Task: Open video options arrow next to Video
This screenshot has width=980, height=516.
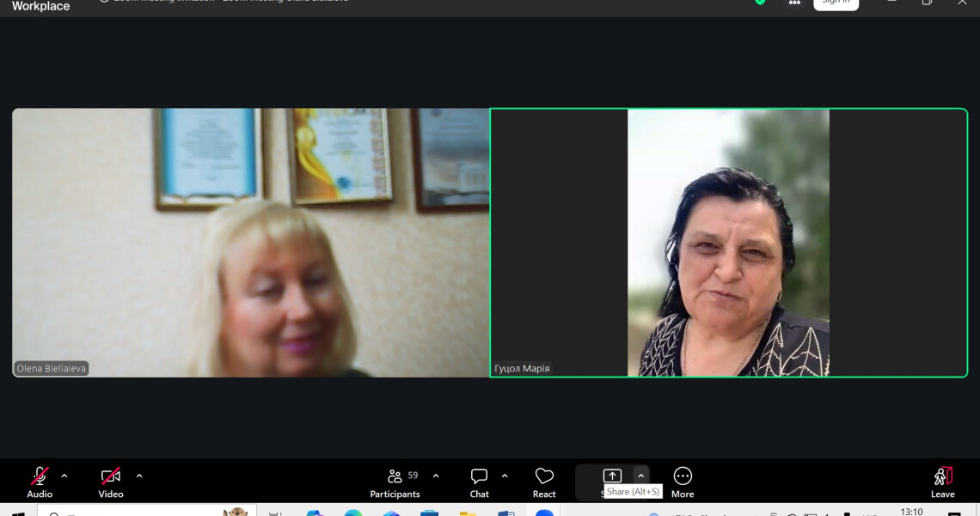Action: 139,476
